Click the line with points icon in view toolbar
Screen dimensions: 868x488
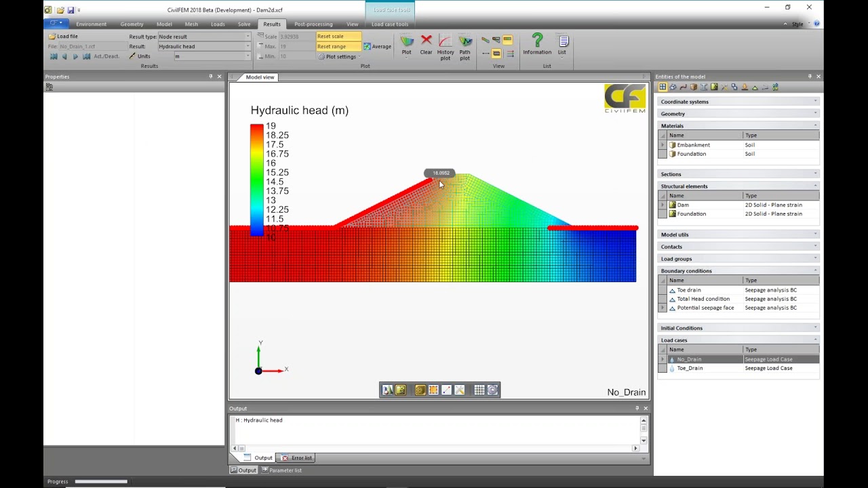tap(446, 390)
